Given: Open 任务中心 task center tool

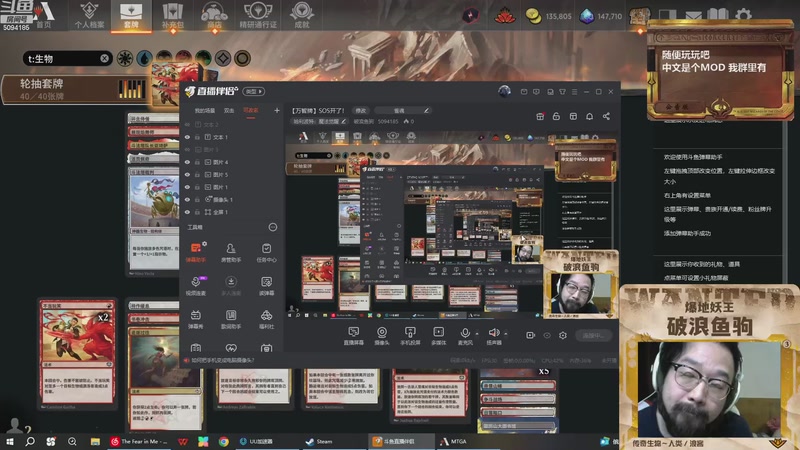Looking at the screenshot, I should tap(266, 253).
